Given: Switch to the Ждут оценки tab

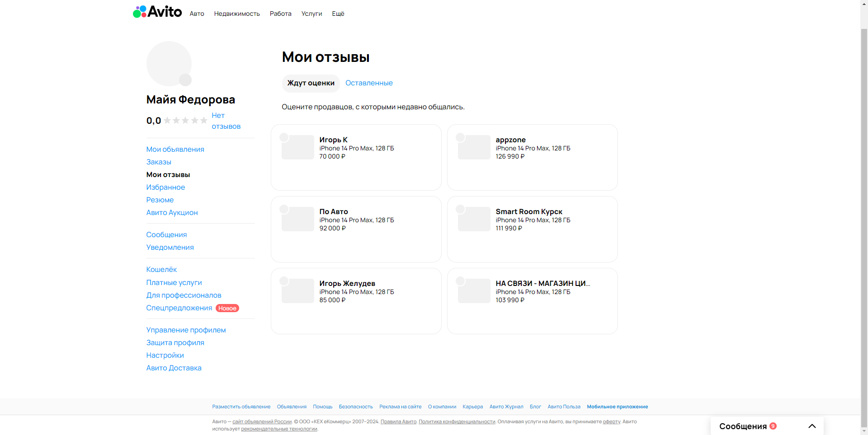Looking at the screenshot, I should pyautogui.click(x=311, y=83).
